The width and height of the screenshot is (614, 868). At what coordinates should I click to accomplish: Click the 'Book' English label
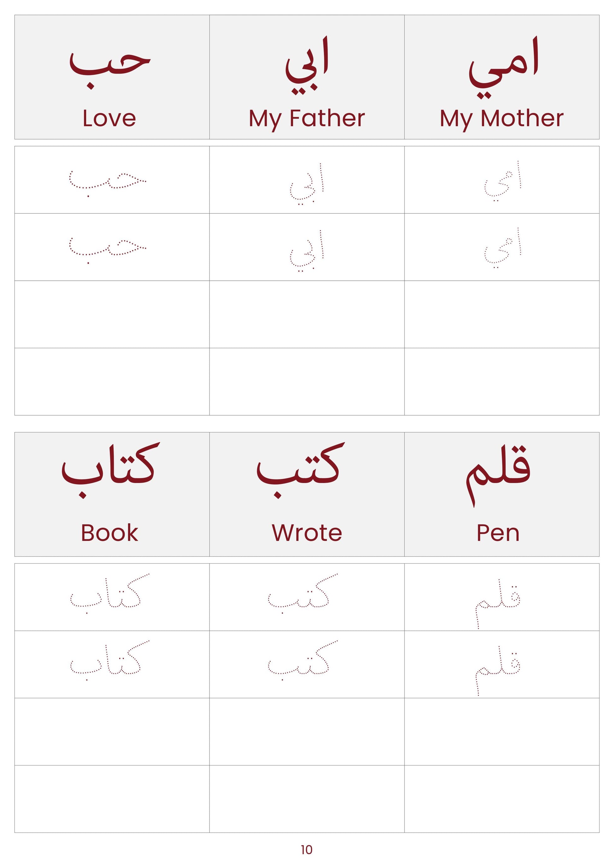pyautogui.click(x=110, y=533)
